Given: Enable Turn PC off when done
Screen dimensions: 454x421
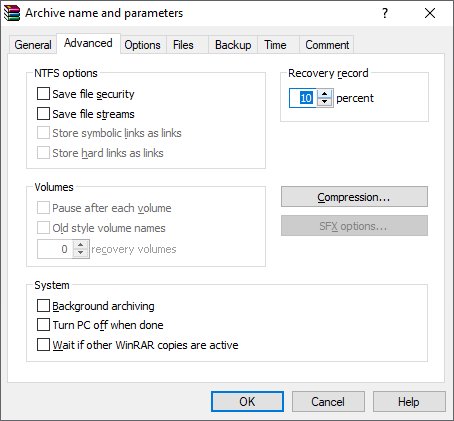Looking at the screenshot, I should point(43,325).
